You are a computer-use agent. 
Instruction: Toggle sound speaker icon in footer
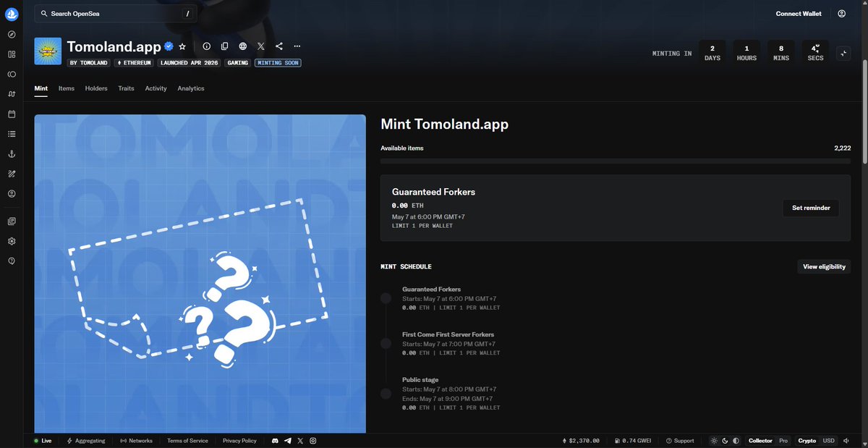click(847, 441)
